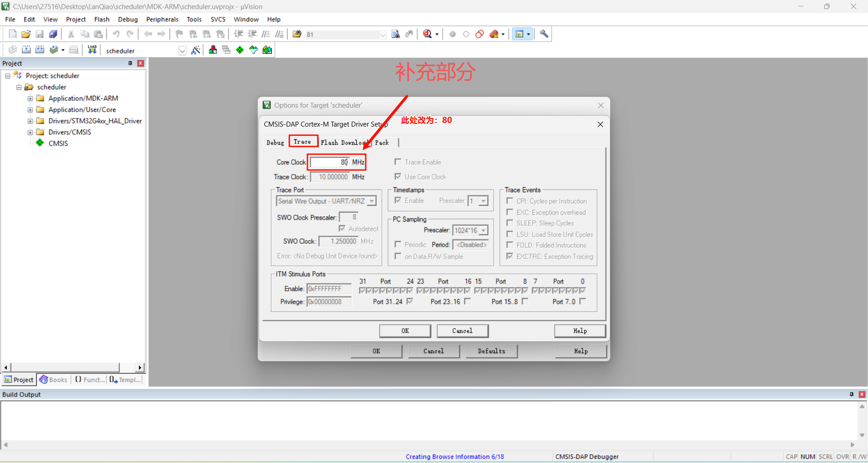The image size is (868, 463).
Task: Enable the Trace Enable checkbox
Action: click(398, 162)
